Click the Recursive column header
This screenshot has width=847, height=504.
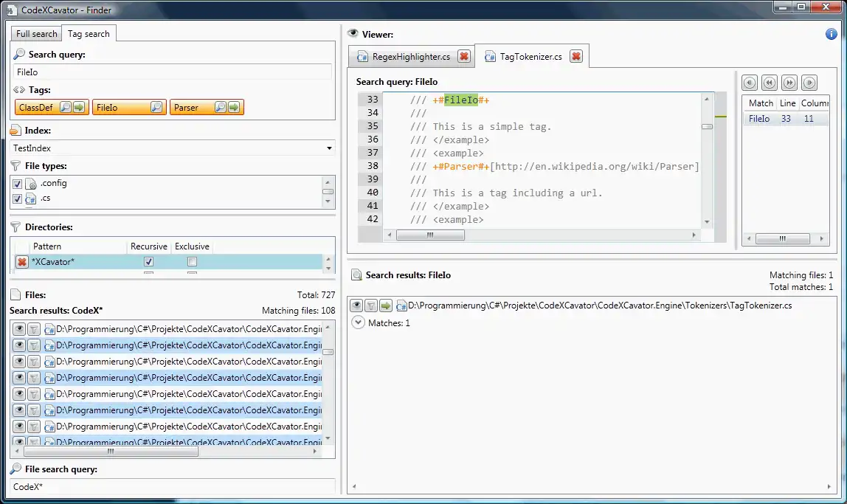click(148, 246)
